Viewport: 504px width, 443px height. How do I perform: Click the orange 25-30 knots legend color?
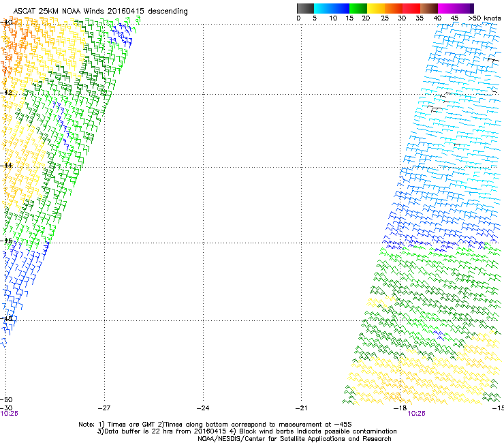[394, 8]
